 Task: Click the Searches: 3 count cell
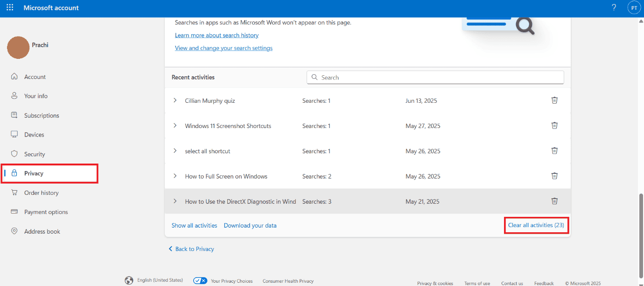(317, 201)
